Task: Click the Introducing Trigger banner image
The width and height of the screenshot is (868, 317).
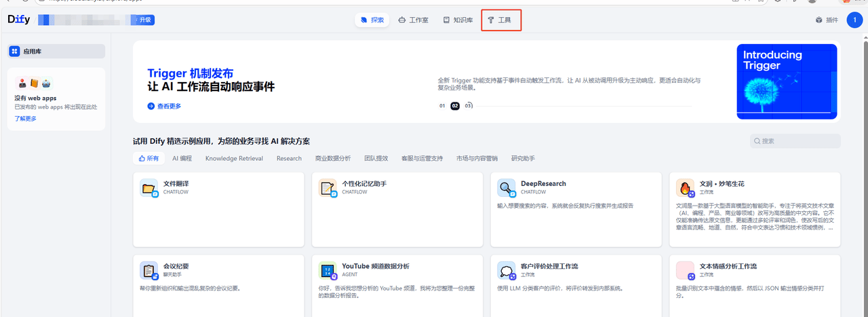Action: coord(787,81)
